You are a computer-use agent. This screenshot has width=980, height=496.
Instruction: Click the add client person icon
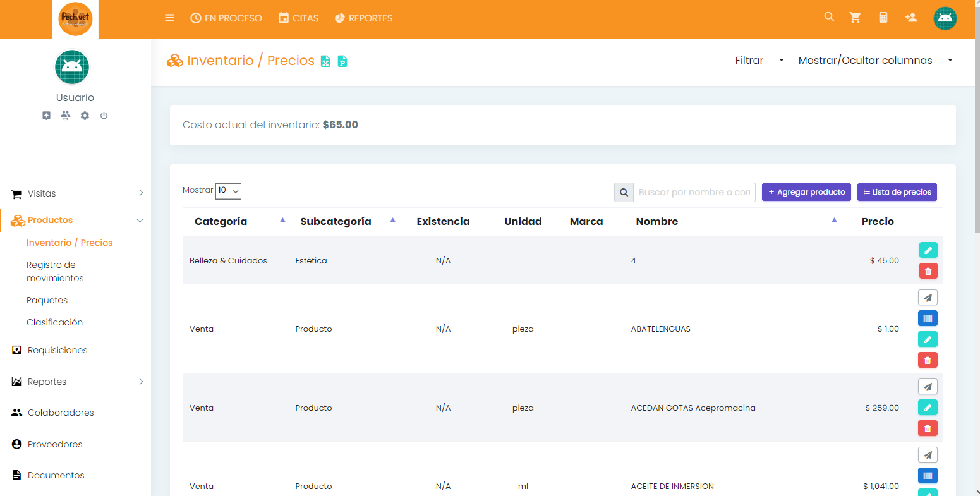[910, 18]
